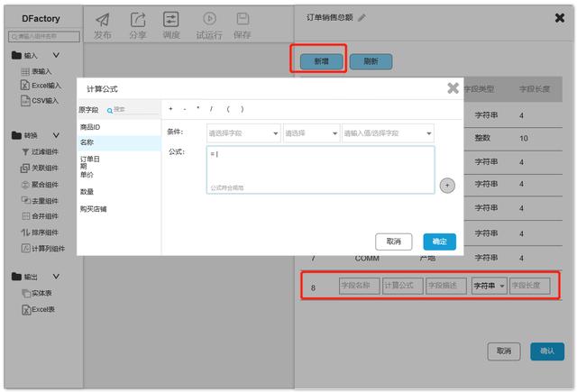
Task: Click 确认 at panel bottom
Action: click(x=547, y=351)
